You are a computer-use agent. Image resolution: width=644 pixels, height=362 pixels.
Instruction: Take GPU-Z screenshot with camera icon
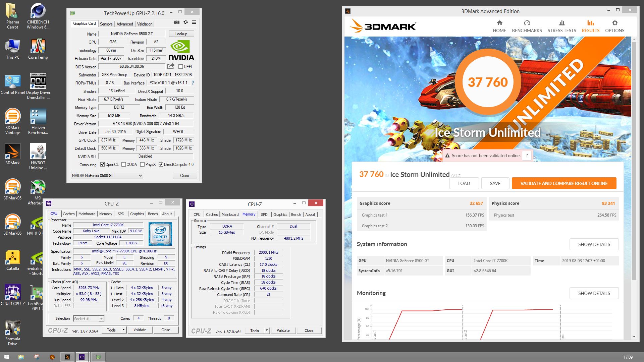[x=177, y=22]
